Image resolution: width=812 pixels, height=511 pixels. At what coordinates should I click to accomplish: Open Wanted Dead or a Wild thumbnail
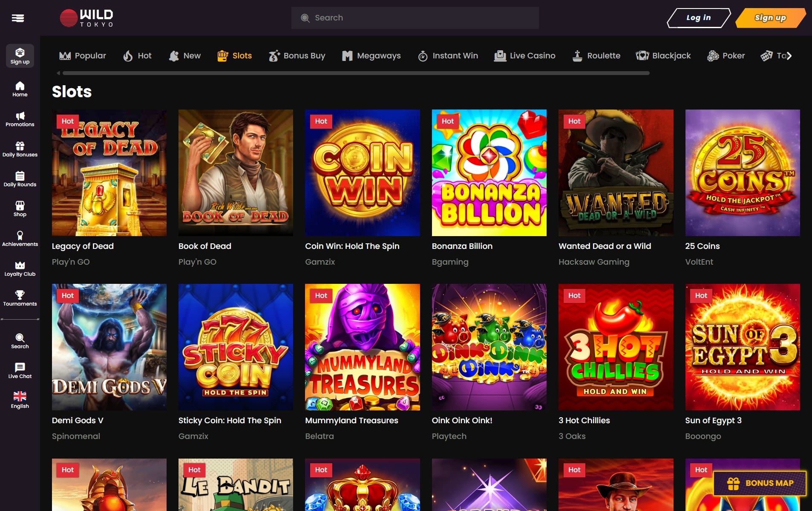click(x=616, y=173)
